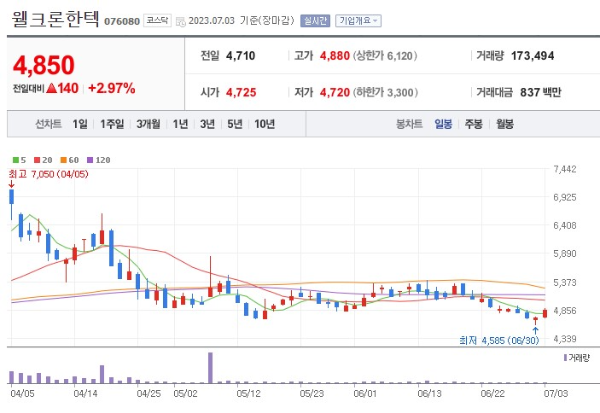Click the volume value 173,494
Viewport: 600px width, 413px height.
tap(533, 56)
